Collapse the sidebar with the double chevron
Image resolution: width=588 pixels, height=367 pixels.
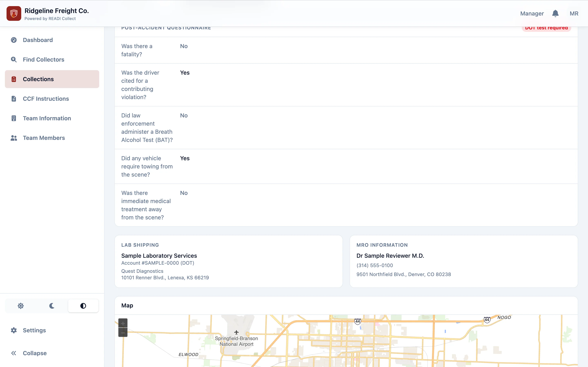pyautogui.click(x=14, y=353)
